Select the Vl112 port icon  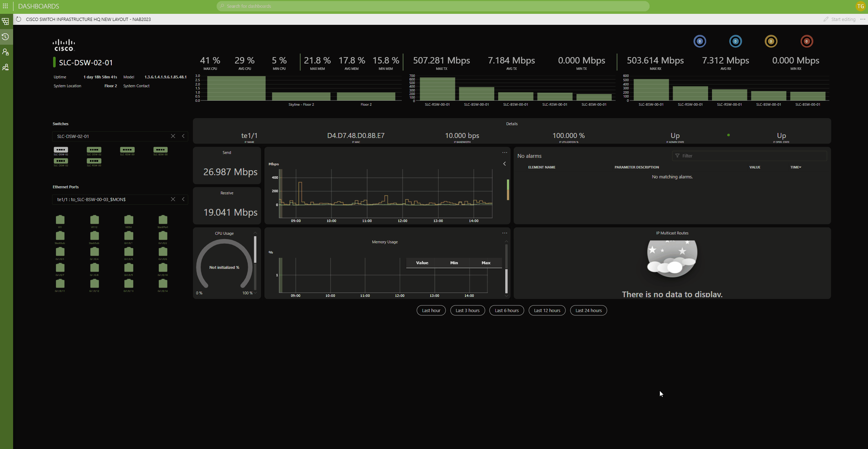[x=94, y=220]
